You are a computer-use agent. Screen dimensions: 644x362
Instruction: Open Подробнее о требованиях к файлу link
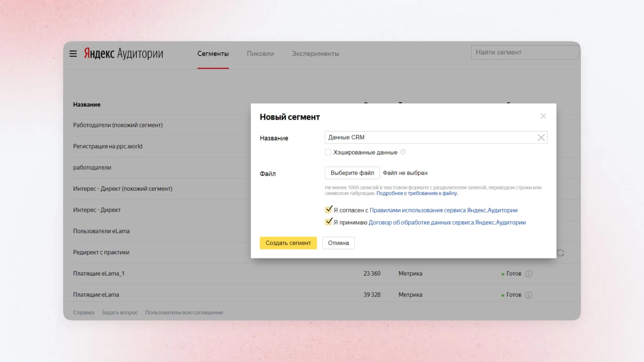417,193
